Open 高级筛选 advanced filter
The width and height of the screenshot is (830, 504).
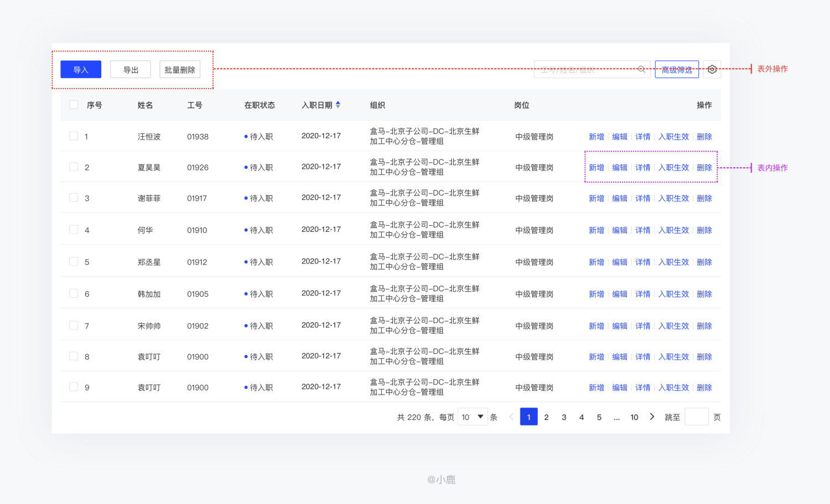coord(677,70)
